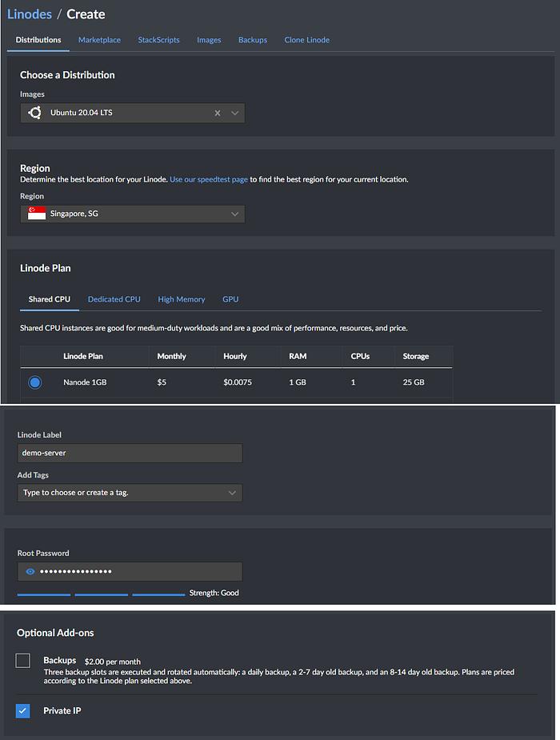Clear the selected Ubuntu 20.04 LTS image

pyautogui.click(x=218, y=114)
